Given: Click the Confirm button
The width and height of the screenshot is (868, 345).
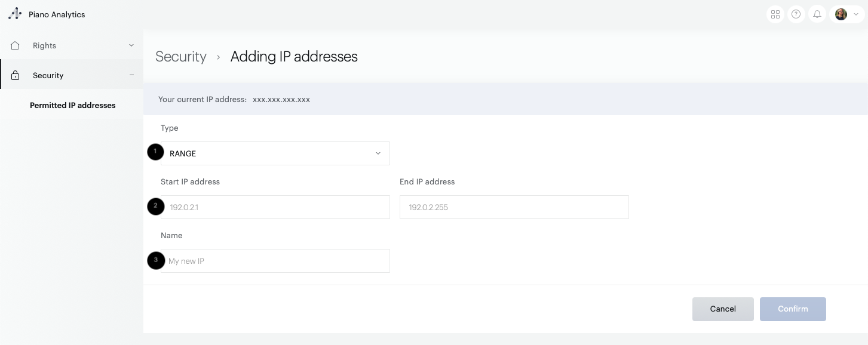Looking at the screenshot, I should (793, 309).
